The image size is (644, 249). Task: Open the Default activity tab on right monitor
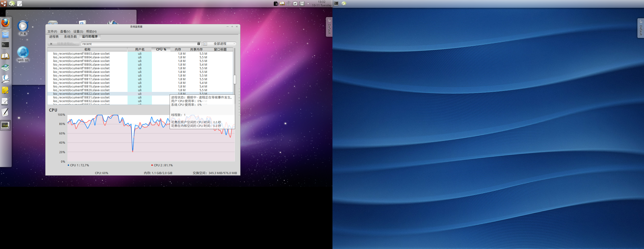coord(641,28)
